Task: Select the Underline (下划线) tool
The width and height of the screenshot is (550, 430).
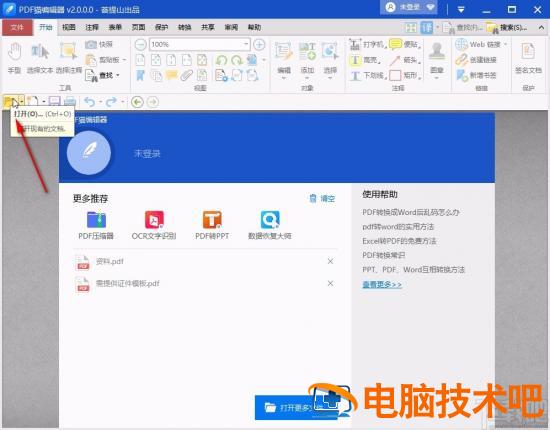Action: pos(368,75)
